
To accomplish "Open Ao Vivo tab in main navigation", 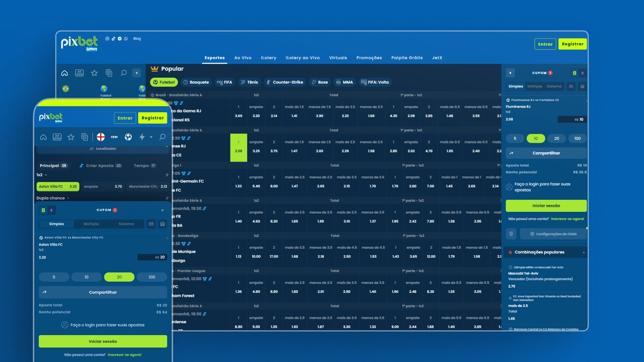I will tap(243, 58).
